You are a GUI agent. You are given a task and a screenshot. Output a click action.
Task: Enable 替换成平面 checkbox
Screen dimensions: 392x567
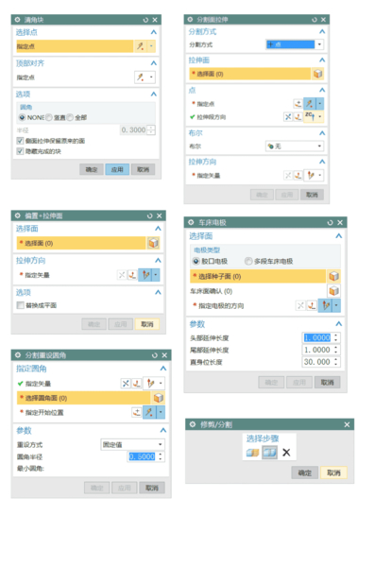(x=20, y=305)
